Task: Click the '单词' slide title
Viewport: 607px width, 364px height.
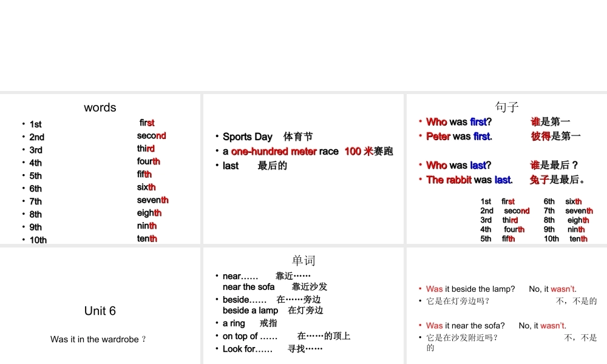Action: tap(303, 260)
